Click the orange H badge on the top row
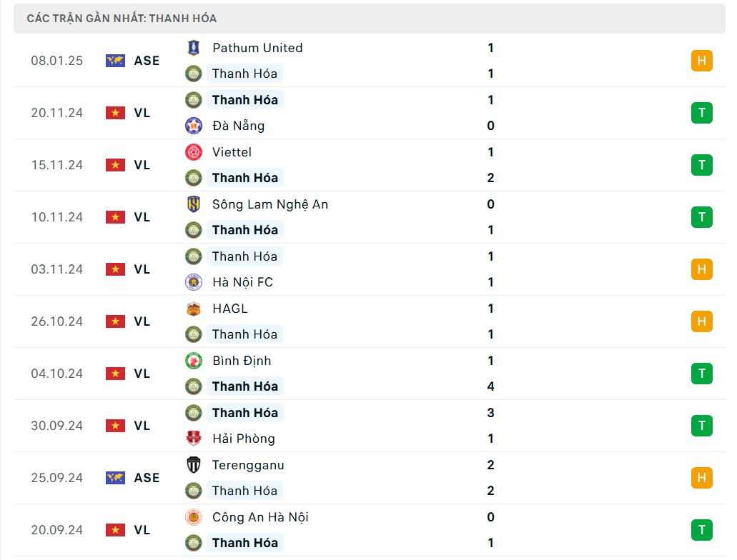The width and height of the screenshot is (737, 560). click(x=701, y=61)
